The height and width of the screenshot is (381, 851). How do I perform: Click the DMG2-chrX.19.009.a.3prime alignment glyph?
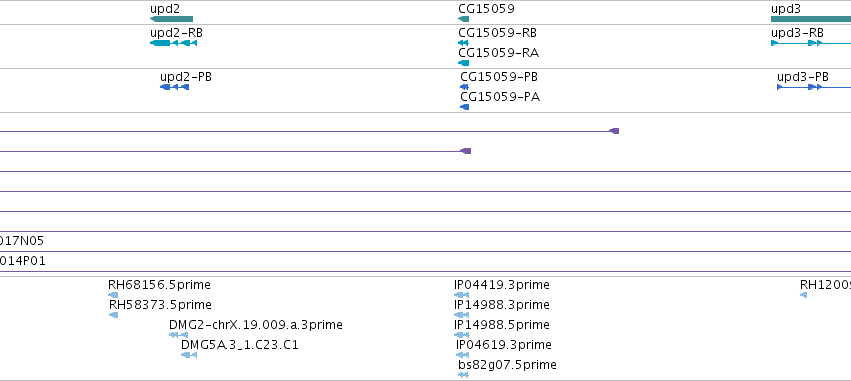[x=178, y=335]
